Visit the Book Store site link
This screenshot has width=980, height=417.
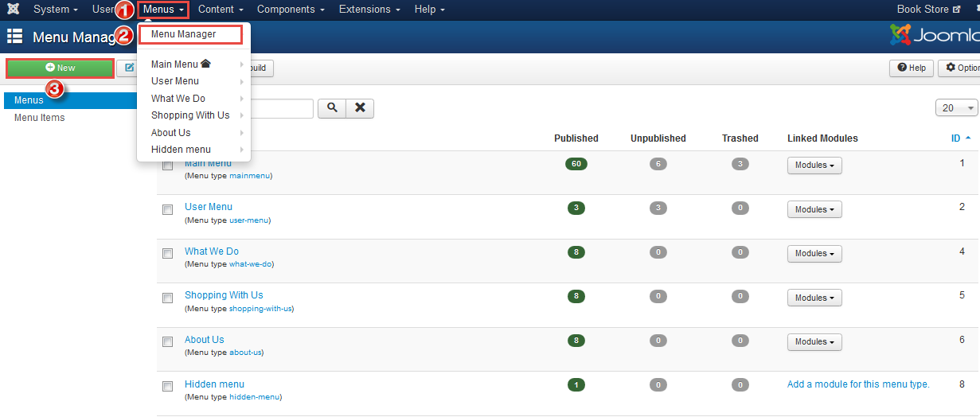click(x=929, y=10)
